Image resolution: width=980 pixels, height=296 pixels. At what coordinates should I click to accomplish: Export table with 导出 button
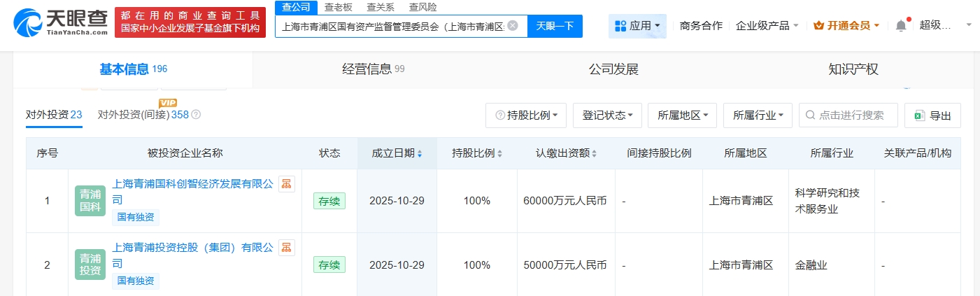[932, 115]
